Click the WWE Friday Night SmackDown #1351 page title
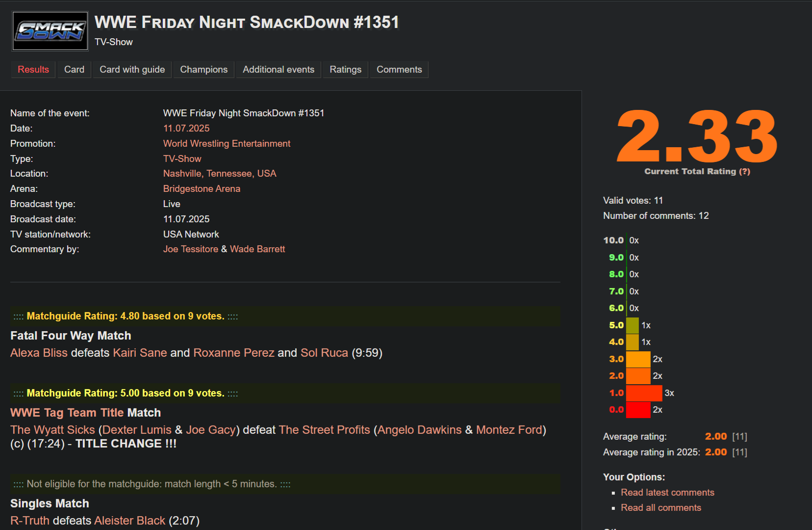 point(247,23)
